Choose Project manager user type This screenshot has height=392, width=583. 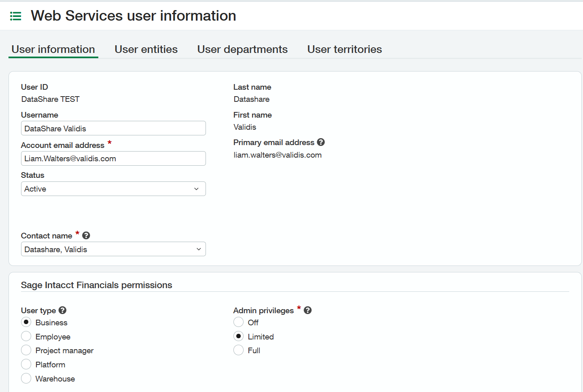26,350
